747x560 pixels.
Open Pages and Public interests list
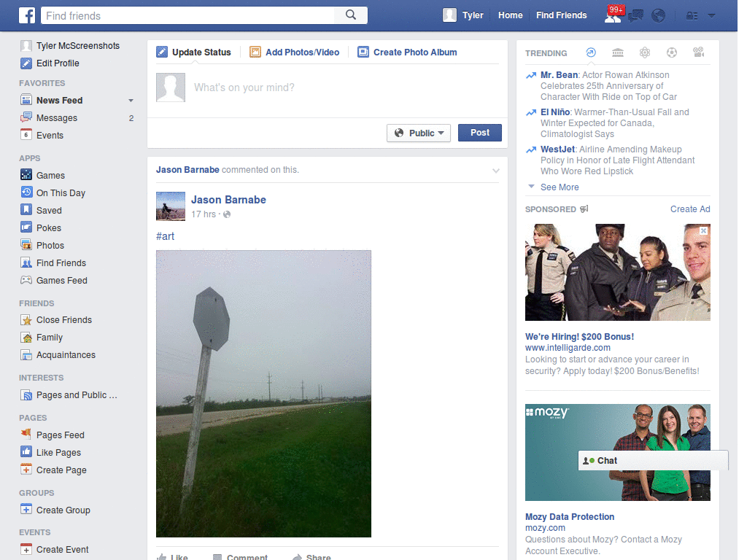click(76, 394)
